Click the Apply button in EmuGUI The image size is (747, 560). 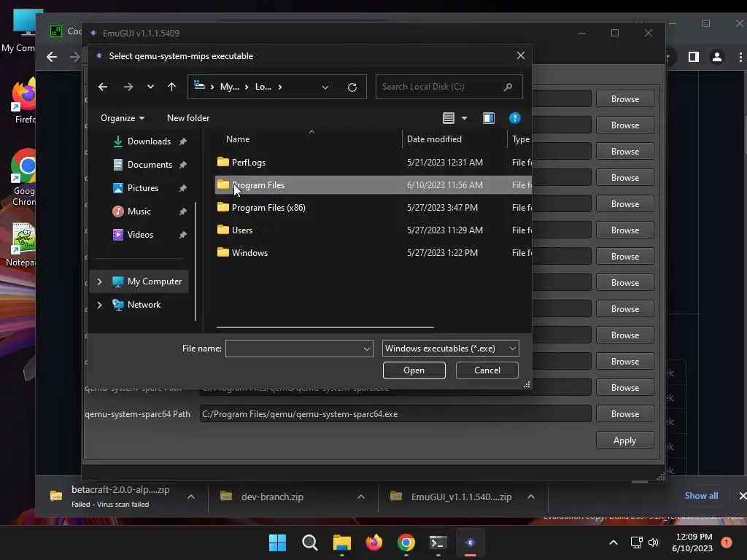(x=624, y=440)
